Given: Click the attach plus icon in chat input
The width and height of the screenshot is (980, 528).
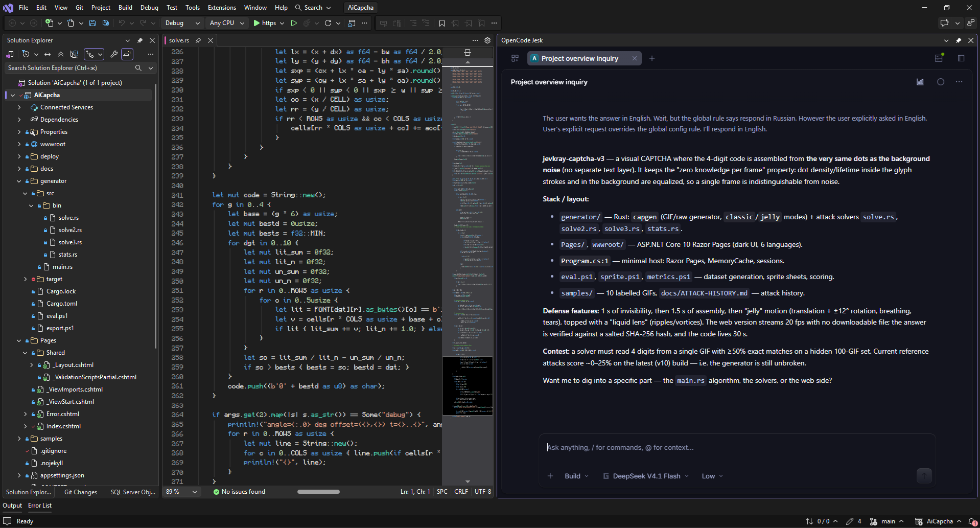Looking at the screenshot, I should (550, 476).
